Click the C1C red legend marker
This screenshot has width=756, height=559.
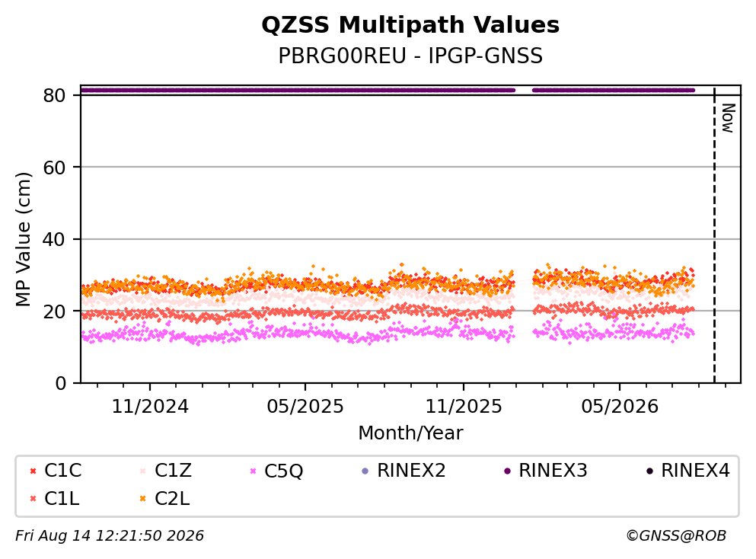pyautogui.click(x=33, y=471)
